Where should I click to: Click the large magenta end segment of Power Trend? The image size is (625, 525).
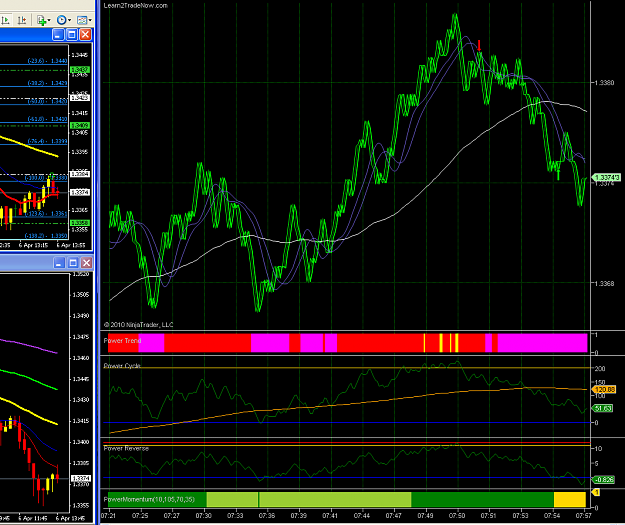click(x=542, y=343)
